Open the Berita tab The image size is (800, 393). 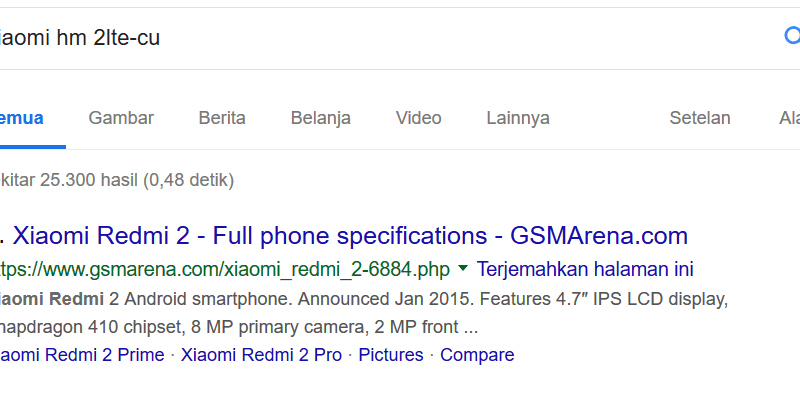pos(222,118)
